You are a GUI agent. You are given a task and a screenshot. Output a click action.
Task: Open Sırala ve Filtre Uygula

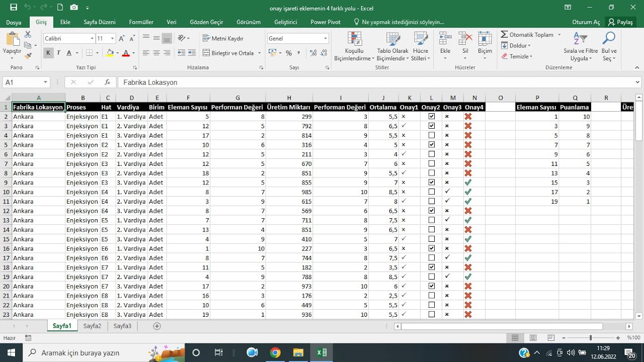point(581,46)
